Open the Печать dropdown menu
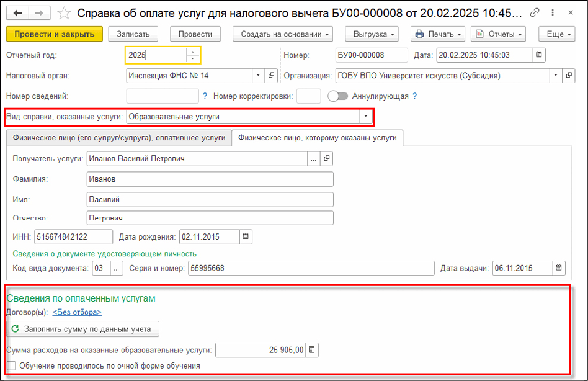588x381 pixels. [437, 34]
